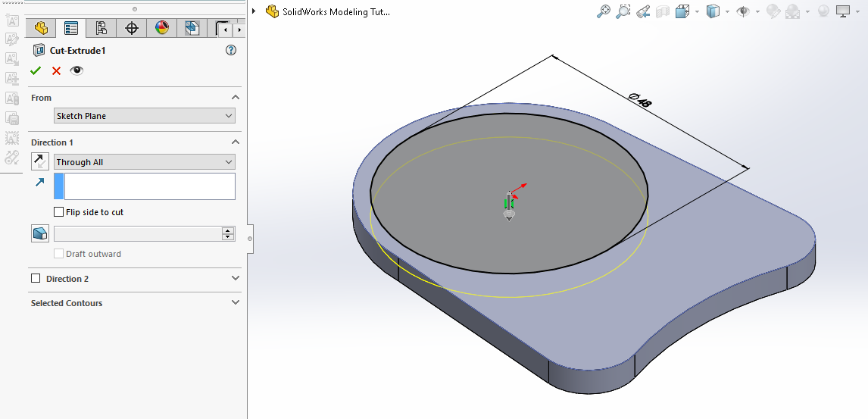Cancel the feature with red X
The width and height of the screenshot is (868, 419).
click(56, 70)
